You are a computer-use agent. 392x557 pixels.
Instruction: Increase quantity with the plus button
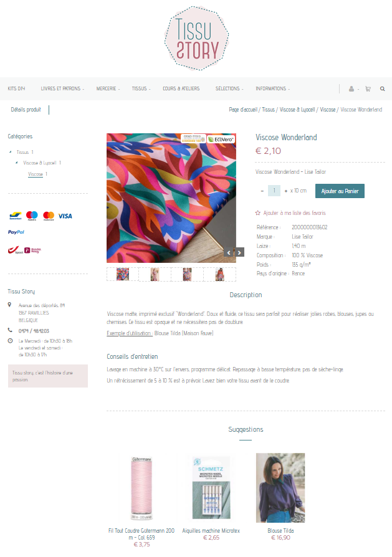click(x=285, y=191)
